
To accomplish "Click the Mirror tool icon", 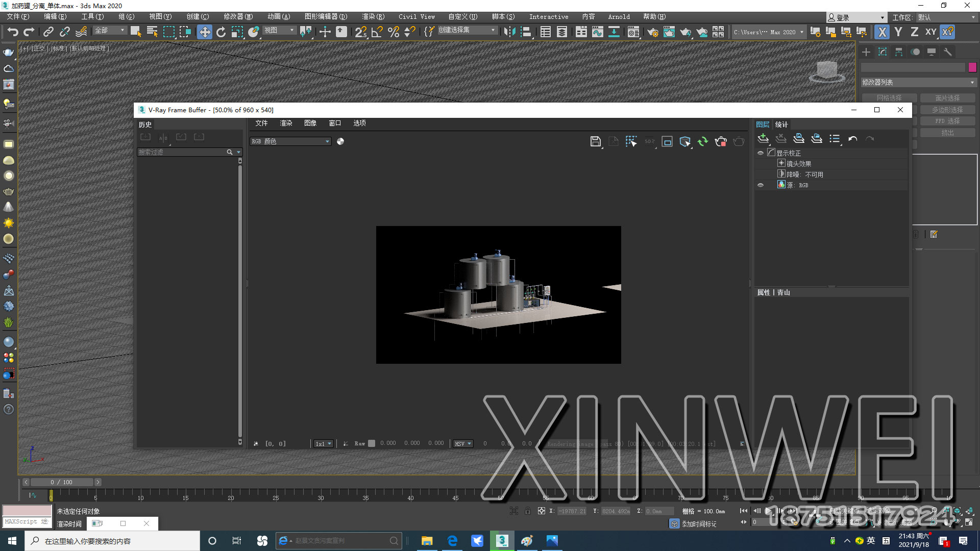I will click(509, 32).
